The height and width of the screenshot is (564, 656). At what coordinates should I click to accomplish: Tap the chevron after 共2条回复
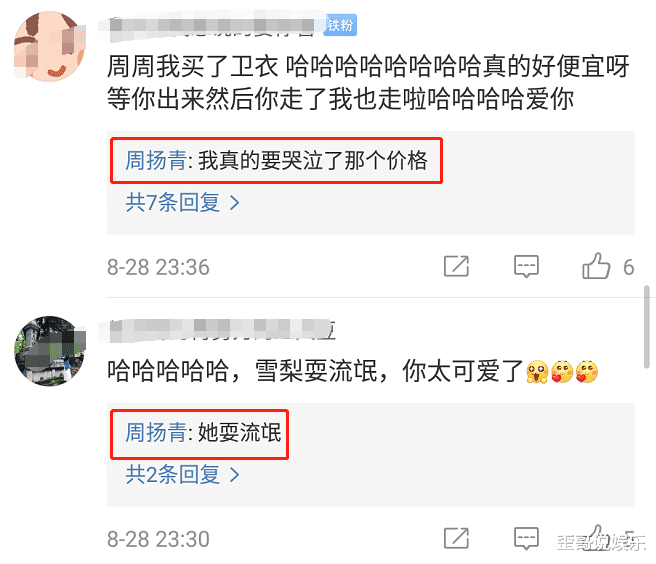pos(235,475)
